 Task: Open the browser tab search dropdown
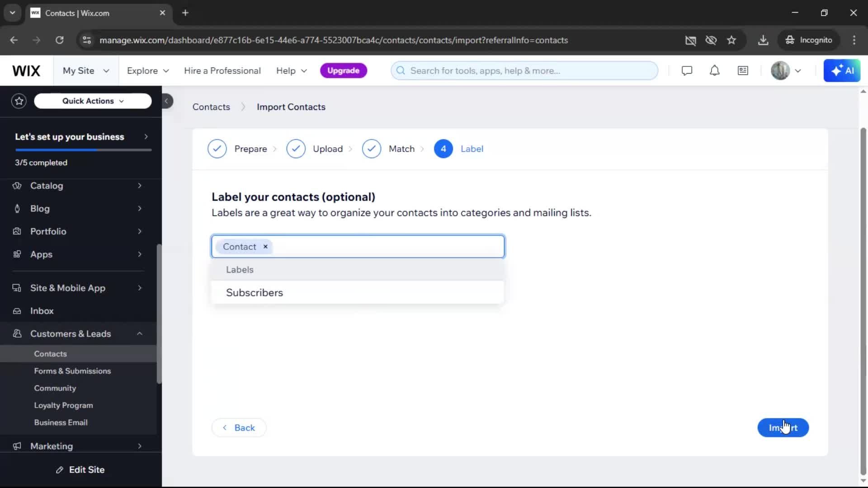[x=12, y=13]
